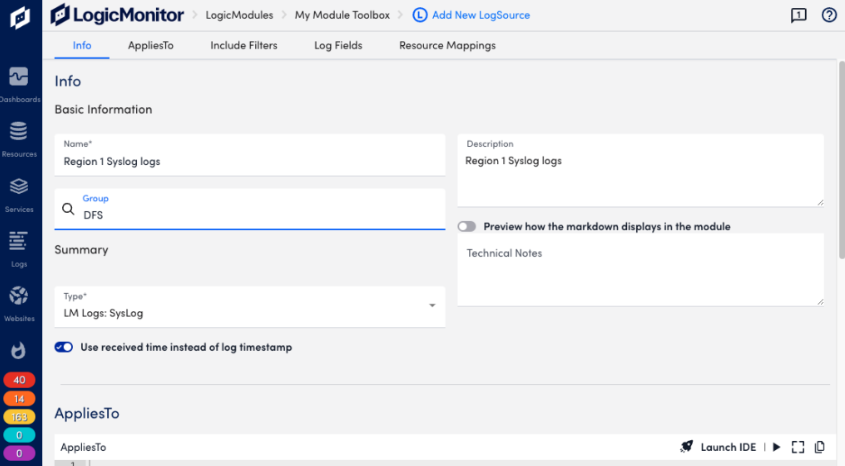Image resolution: width=845 pixels, height=466 pixels.
Task: Click the LogicMonitor sidebar logo icon
Action: [x=20, y=17]
